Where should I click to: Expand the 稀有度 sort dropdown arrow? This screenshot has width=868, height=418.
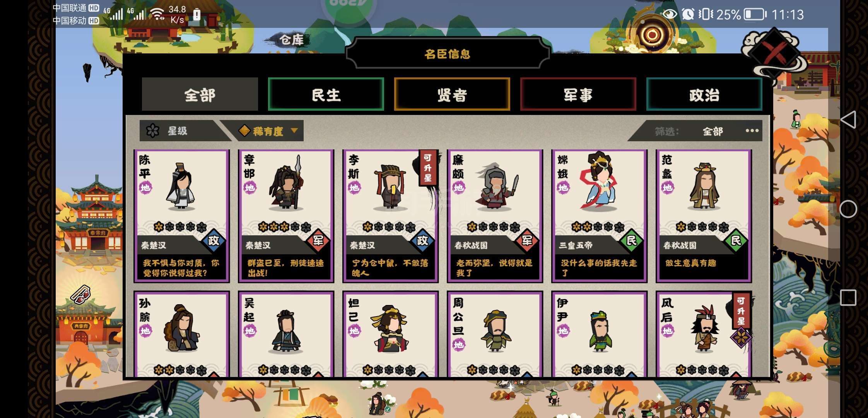tap(294, 130)
